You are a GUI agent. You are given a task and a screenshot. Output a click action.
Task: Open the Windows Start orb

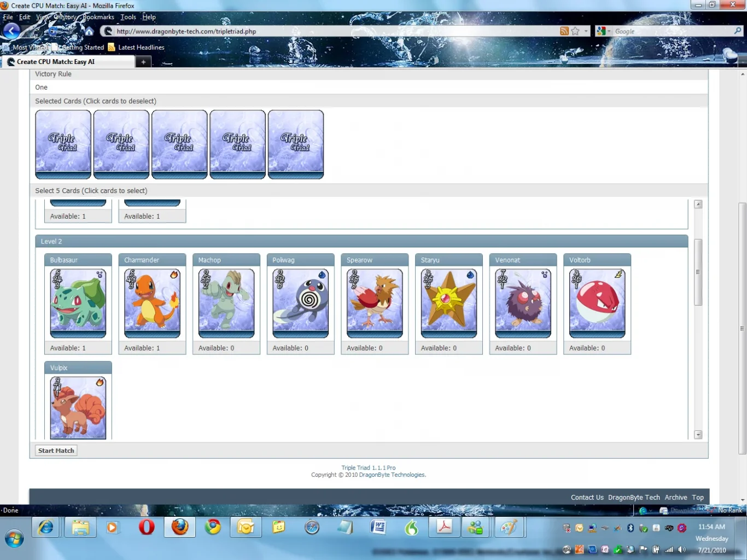[14, 539]
